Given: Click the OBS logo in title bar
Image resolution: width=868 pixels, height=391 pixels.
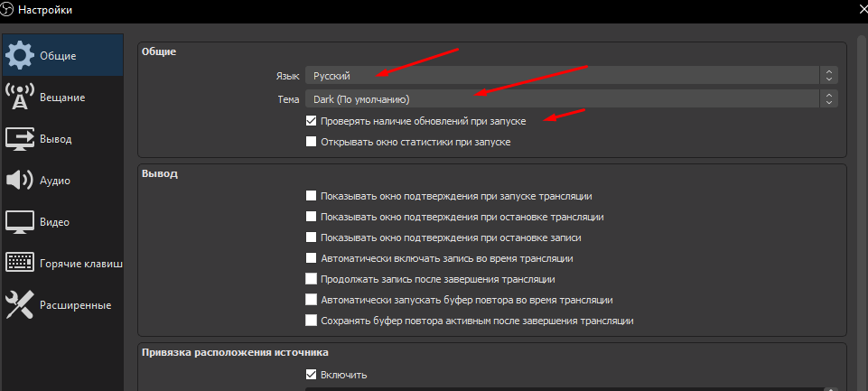Looking at the screenshot, I should tap(8, 10).
